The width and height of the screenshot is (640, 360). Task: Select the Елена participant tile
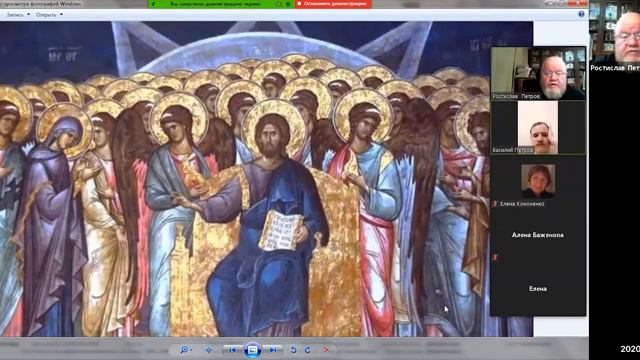[x=538, y=289]
